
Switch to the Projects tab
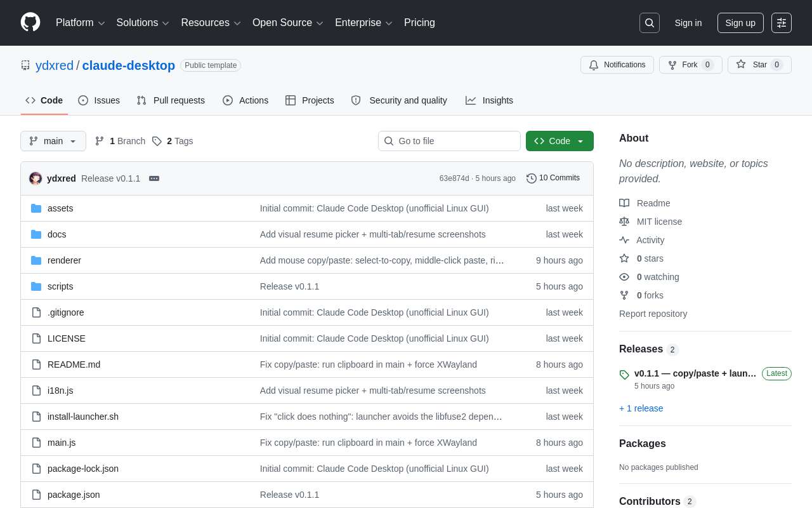coord(310,100)
